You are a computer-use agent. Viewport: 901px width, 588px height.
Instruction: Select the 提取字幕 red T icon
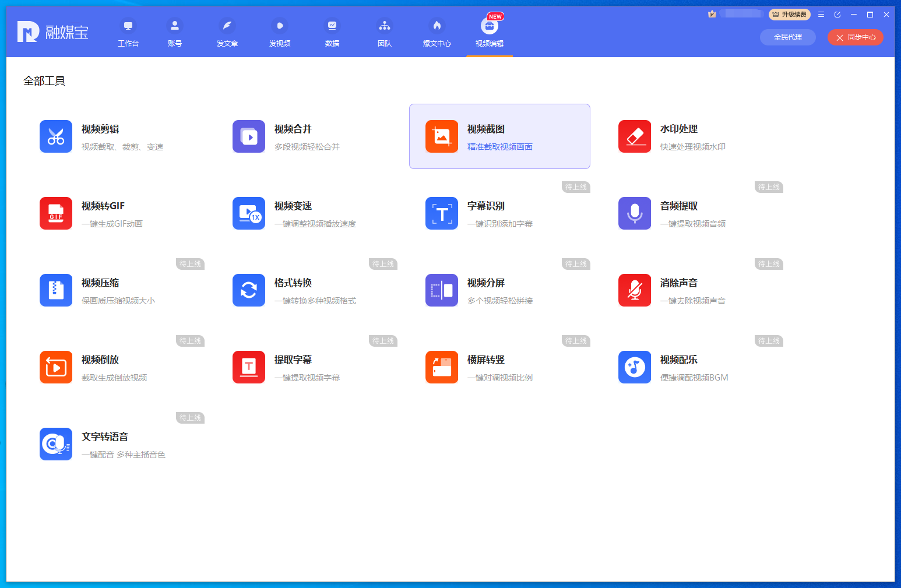coord(249,367)
